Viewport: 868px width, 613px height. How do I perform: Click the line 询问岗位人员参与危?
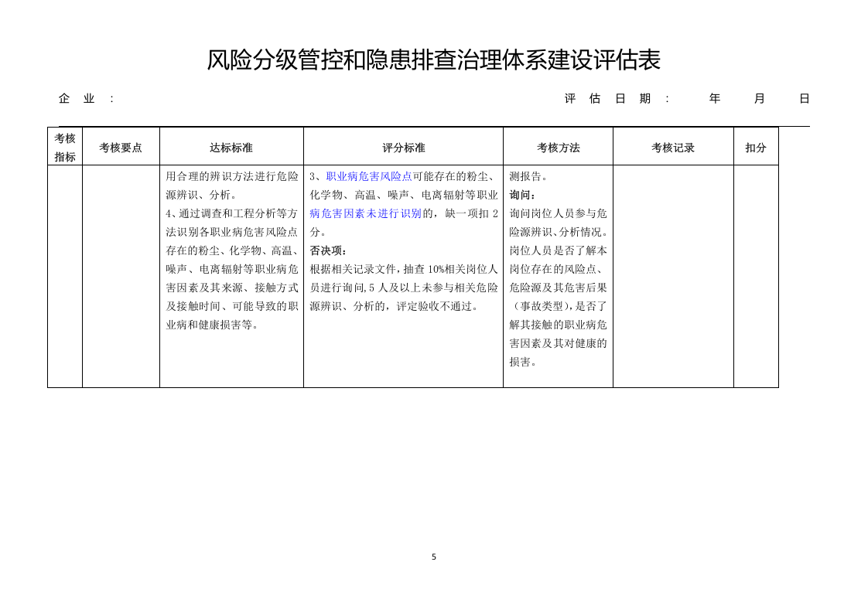coord(558,213)
